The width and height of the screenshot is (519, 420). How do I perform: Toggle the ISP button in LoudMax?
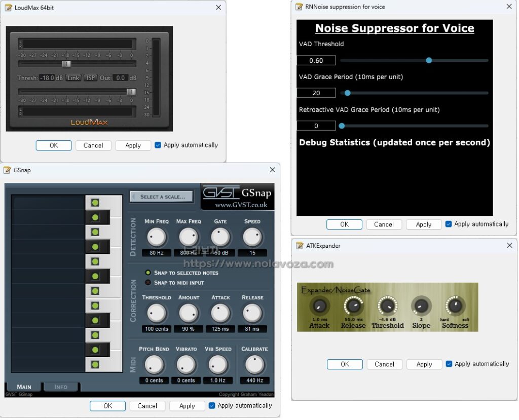pos(90,78)
